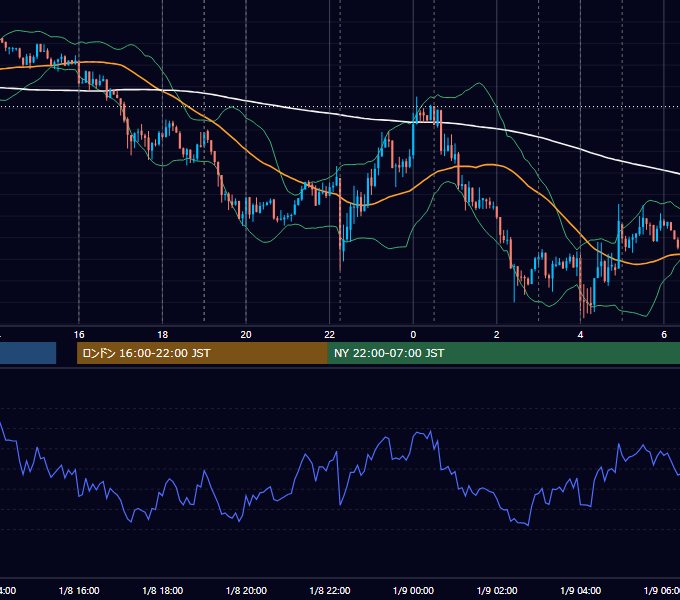Click the 1/8 22:00 date label
The height and width of the screenshot is (600, 680).
click(x=330, y=590)
